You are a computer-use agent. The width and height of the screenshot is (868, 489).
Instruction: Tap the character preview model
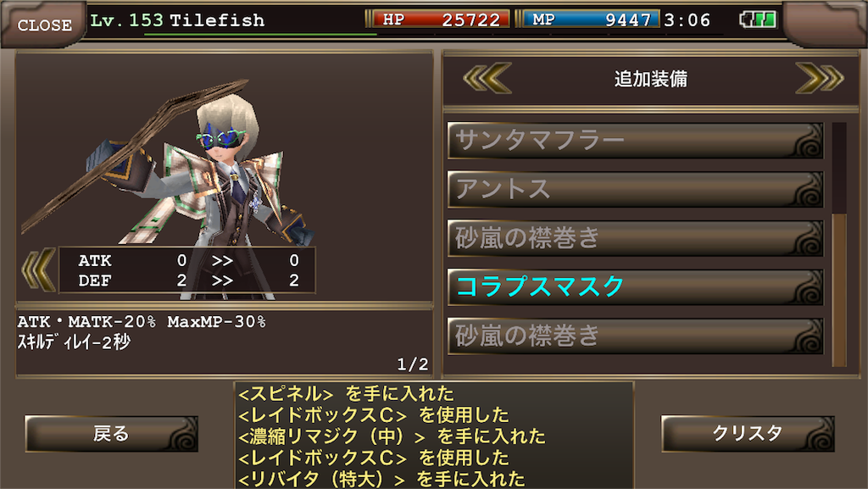tap(166, 188)
